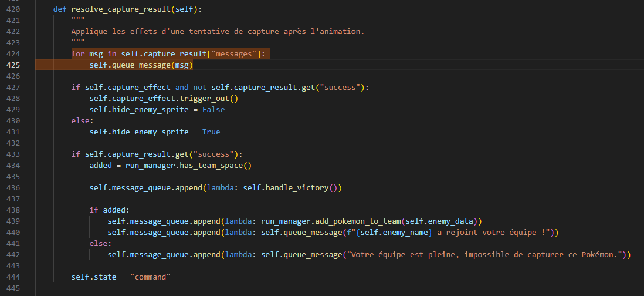Click the 'if added:' statement
The width and height of the screenshot is (644, 296).
110,210
